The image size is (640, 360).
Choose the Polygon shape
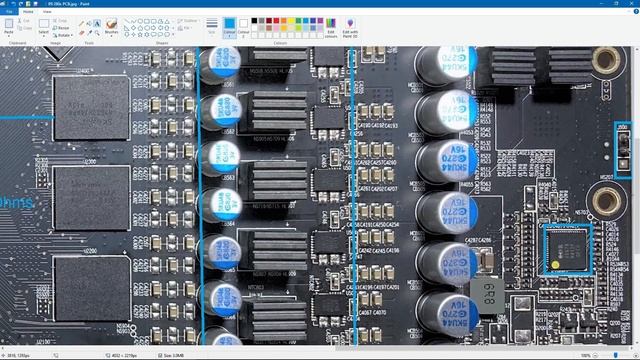160,21
